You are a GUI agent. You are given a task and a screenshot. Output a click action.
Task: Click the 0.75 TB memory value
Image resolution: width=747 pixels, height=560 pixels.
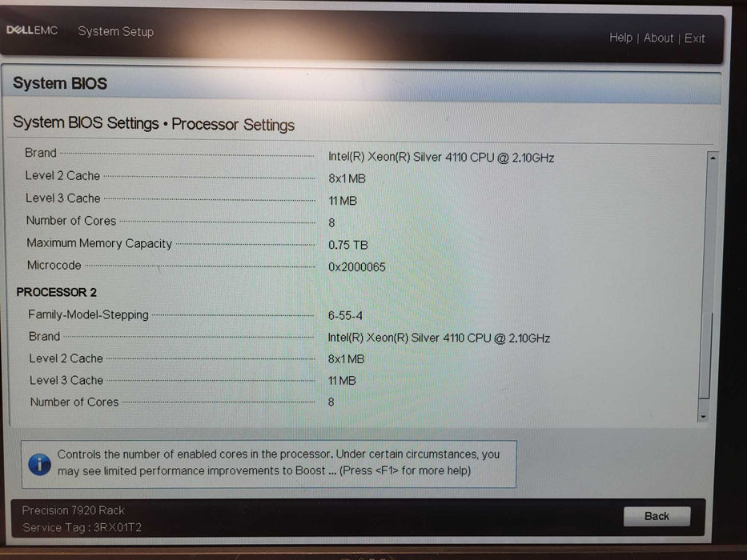[x=347, y=246]
